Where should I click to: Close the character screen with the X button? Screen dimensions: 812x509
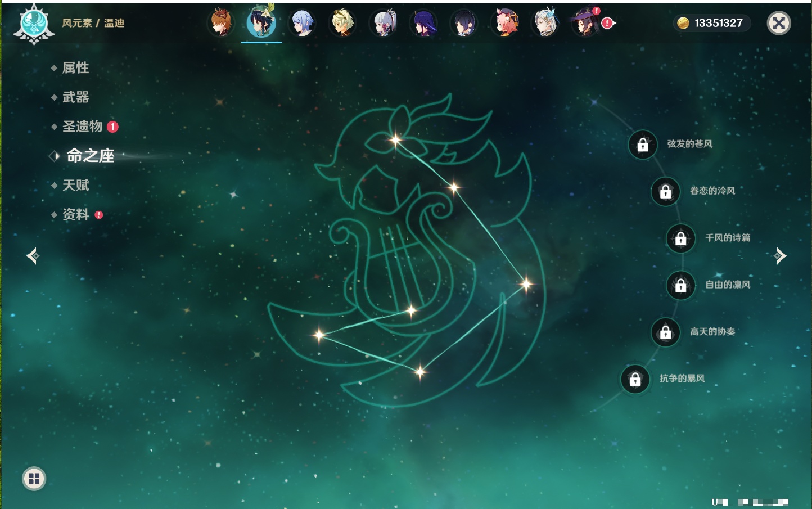(779, 23)
